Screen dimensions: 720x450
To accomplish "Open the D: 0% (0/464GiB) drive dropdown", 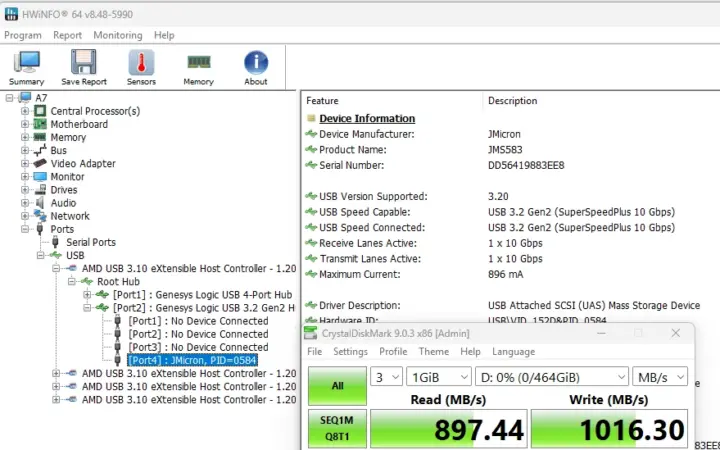I will (x=552, y=377).
